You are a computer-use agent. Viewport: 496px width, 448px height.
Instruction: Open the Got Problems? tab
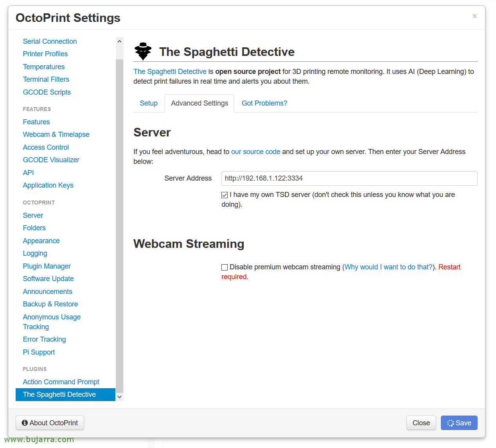(x=264, y=103)
